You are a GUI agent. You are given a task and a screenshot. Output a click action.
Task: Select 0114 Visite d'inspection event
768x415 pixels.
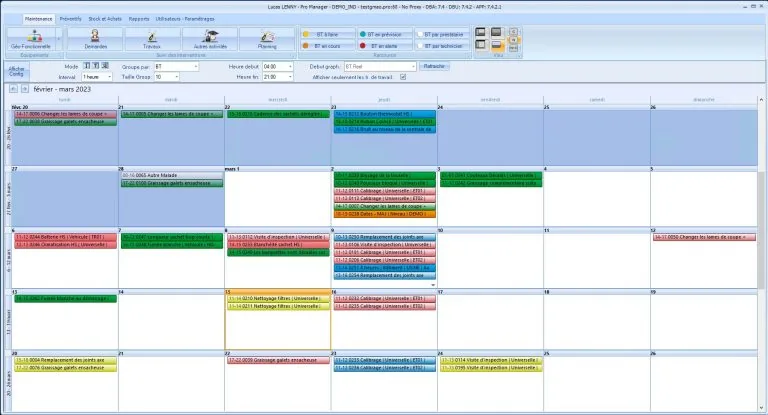(491, 360)
